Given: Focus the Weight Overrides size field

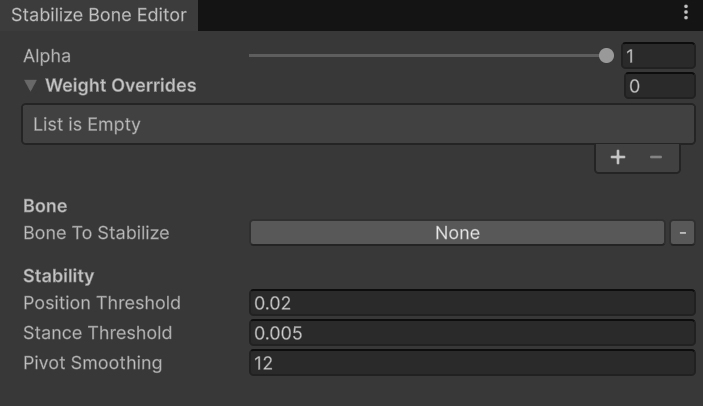Looking at the screenshot, I should pos(660,86).
